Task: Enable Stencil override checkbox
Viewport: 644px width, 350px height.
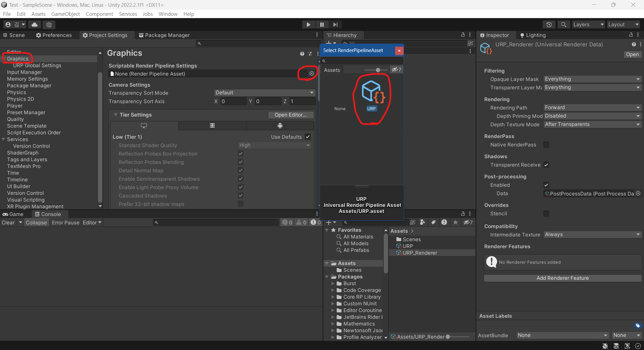Action: coord(546,214)
